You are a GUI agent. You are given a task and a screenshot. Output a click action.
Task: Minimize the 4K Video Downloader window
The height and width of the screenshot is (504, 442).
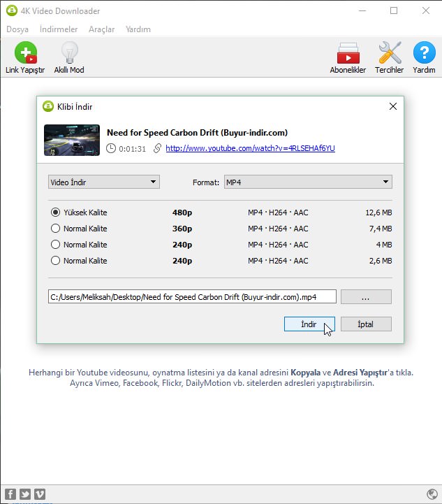362,10
